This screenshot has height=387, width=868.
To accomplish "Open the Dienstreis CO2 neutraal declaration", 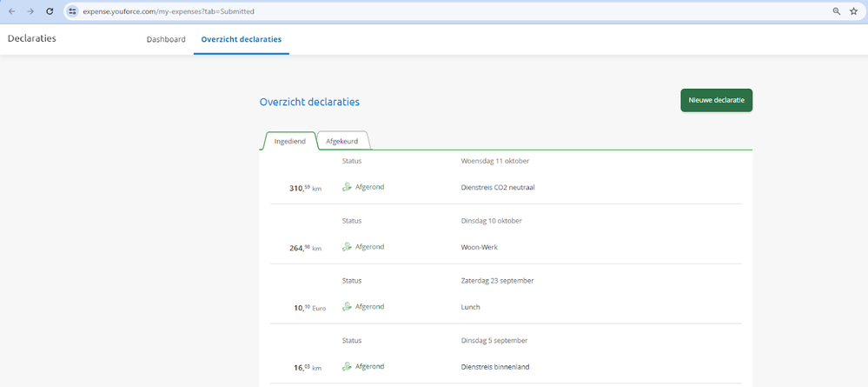I will click(x=497, y=187).
